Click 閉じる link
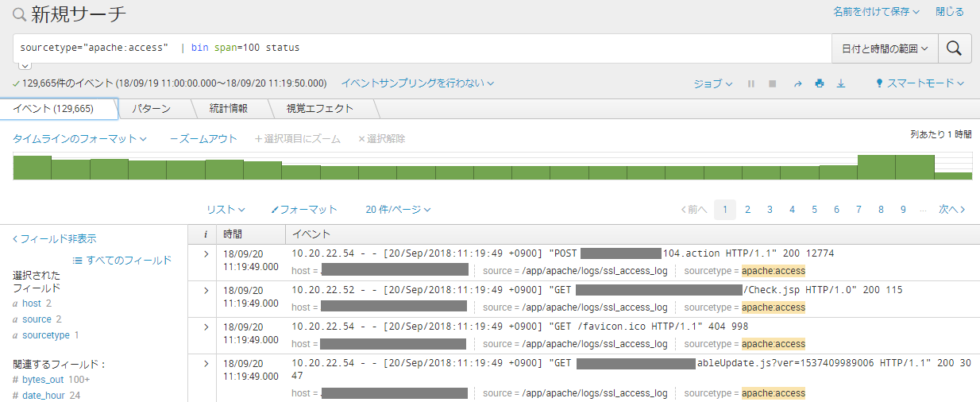Image resolution: width=980 pixels, height=402 pixels. tap(950, 12)
